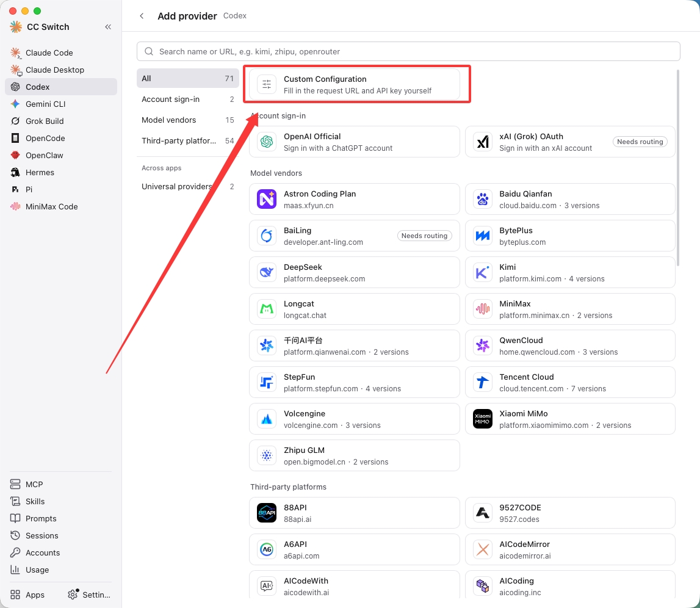Open the Apps grid button

[27, 595]
